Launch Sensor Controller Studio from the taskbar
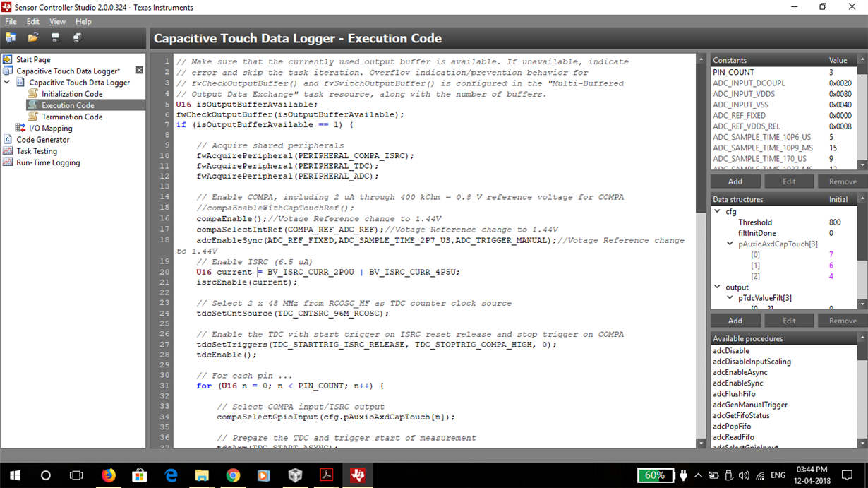 (357, 475)
